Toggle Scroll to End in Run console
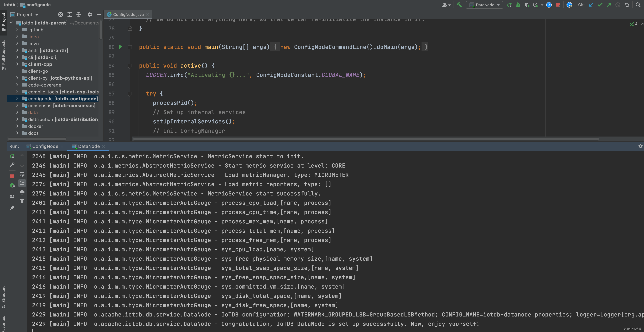Image resolution: width=644 pixels, height=332 pixels. [22, 183]
